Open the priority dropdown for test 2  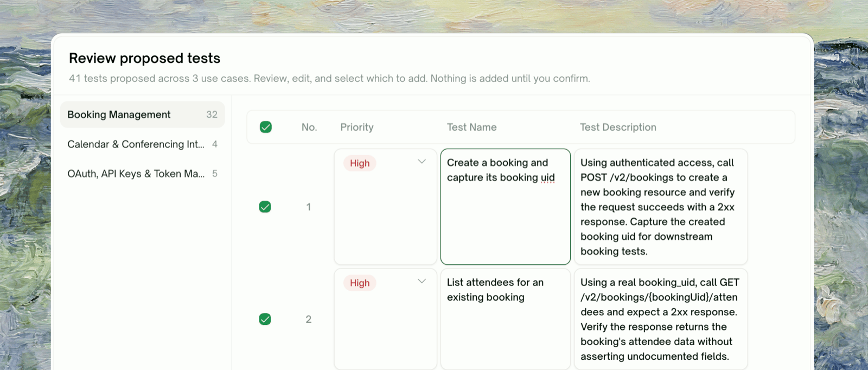coord(422,282)
